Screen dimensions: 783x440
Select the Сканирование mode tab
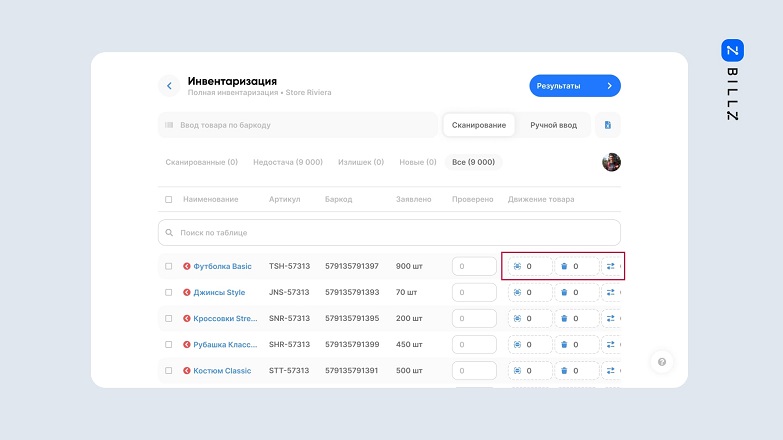pyautogui.click(x=479, y=125)
